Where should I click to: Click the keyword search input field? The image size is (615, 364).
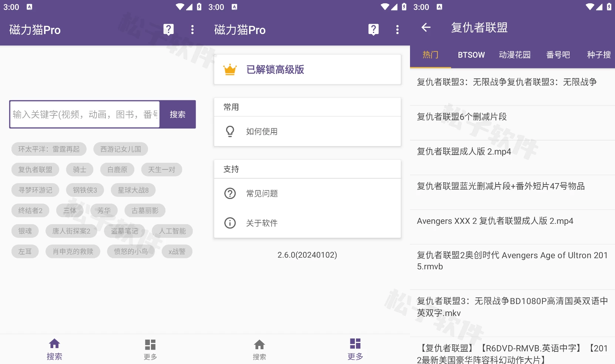(x=85, y=114)
